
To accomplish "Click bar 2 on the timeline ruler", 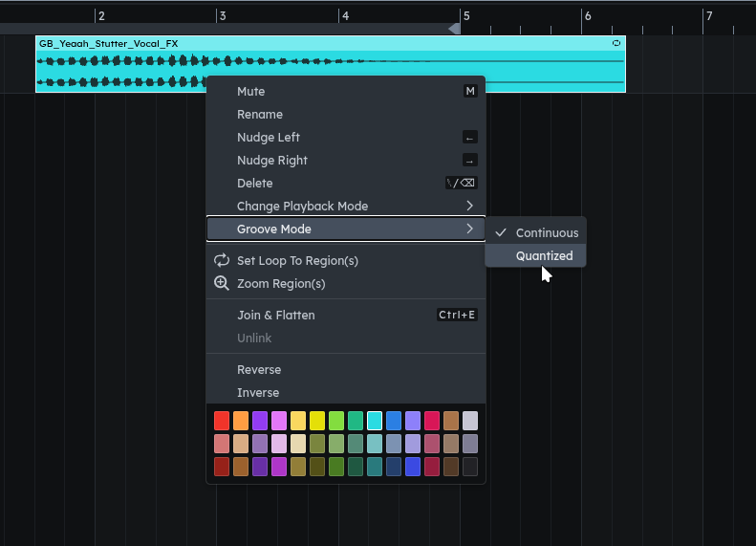I will tap(100, 16).
